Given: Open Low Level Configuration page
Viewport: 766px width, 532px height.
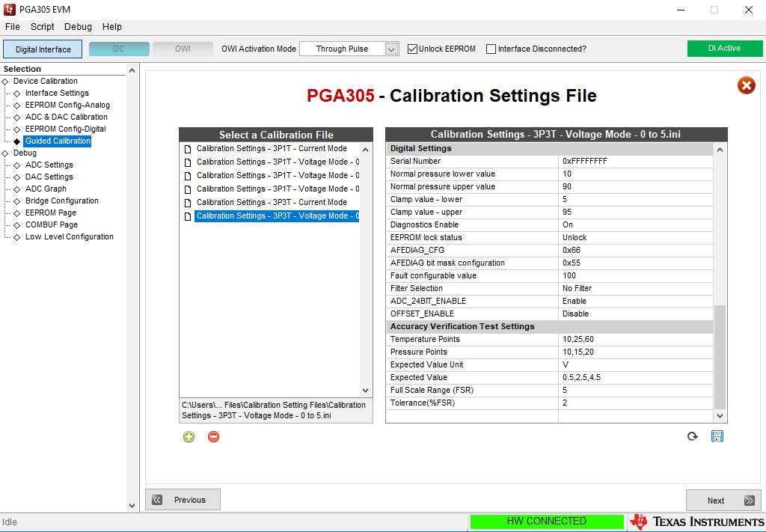Looking at the screenshot, I should [70, 236].
